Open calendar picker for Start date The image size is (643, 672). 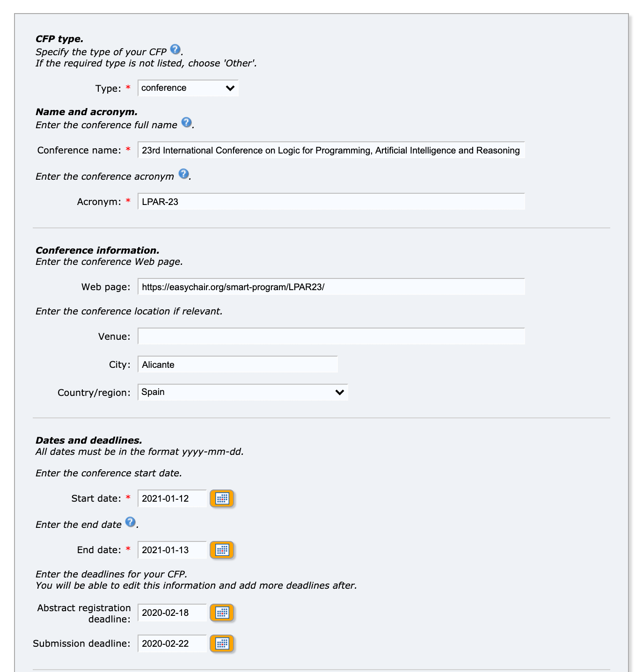[222, 498]
